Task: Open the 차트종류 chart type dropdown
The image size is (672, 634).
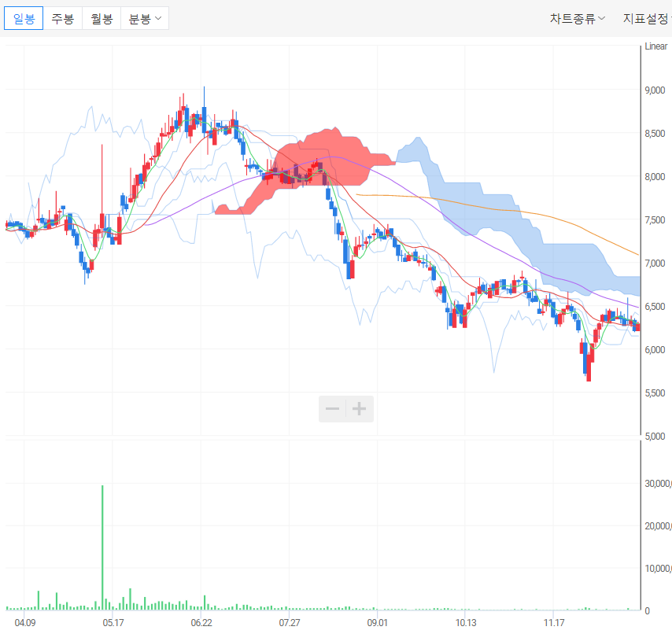Action: [x=578, y=18]
